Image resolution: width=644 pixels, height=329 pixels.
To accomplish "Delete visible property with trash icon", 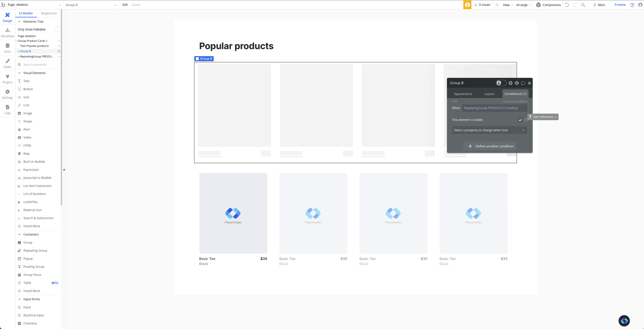I will 526,120.
